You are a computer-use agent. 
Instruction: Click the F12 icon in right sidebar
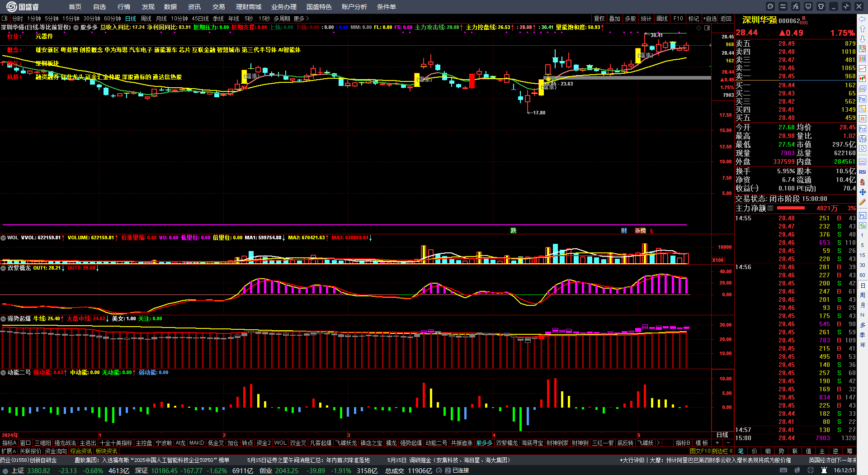tap(863, 128)
